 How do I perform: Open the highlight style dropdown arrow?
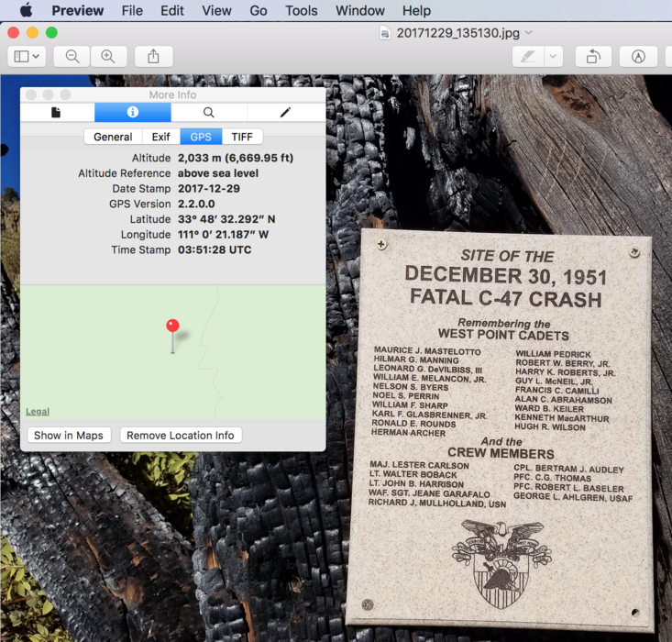click(553, 57)
